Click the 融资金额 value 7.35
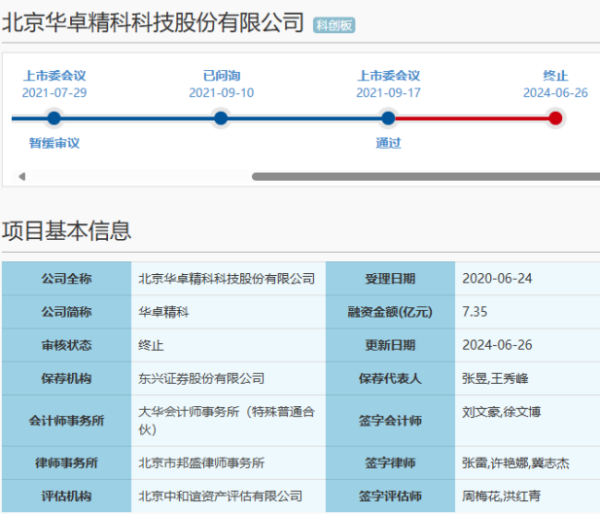 click(x=474, y=312)
